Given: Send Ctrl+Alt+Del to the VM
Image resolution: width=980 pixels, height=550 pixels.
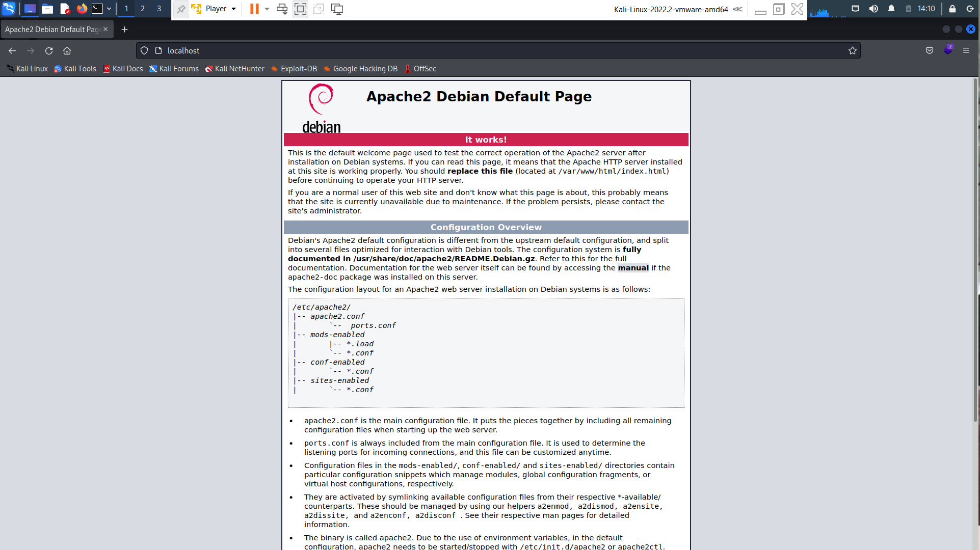Looking at the screenshot, I should pyautogui.click(x=282, y=9).
